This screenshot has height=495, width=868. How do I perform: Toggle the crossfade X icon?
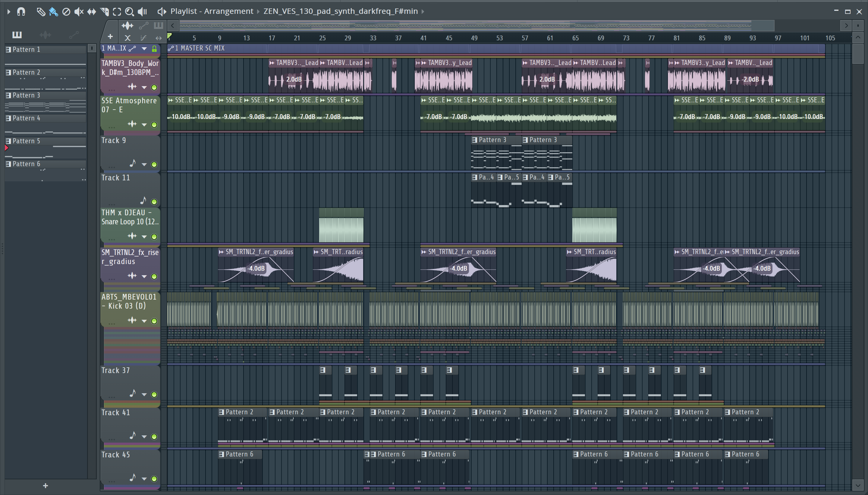click(x=127, y=38)
